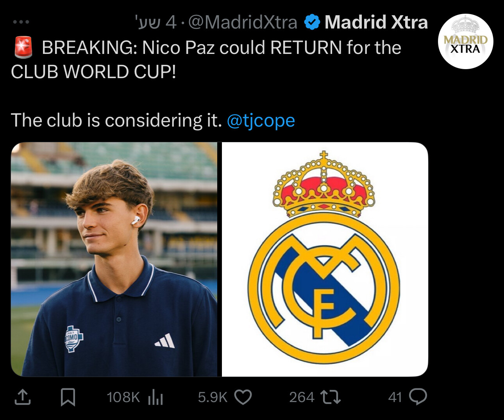Open the three-dot more options menu

[x=21, y=22]
